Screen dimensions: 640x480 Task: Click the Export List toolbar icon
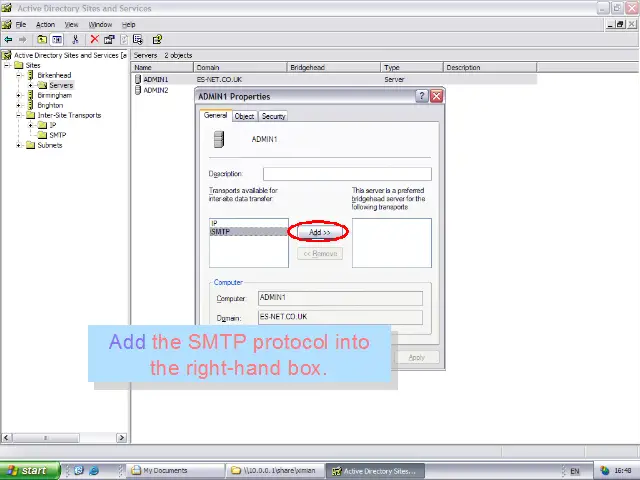tap(138, 40)
